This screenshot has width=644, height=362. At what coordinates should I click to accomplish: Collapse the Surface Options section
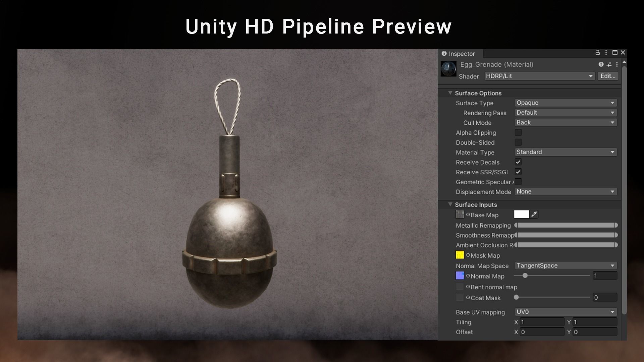point(450,93)
